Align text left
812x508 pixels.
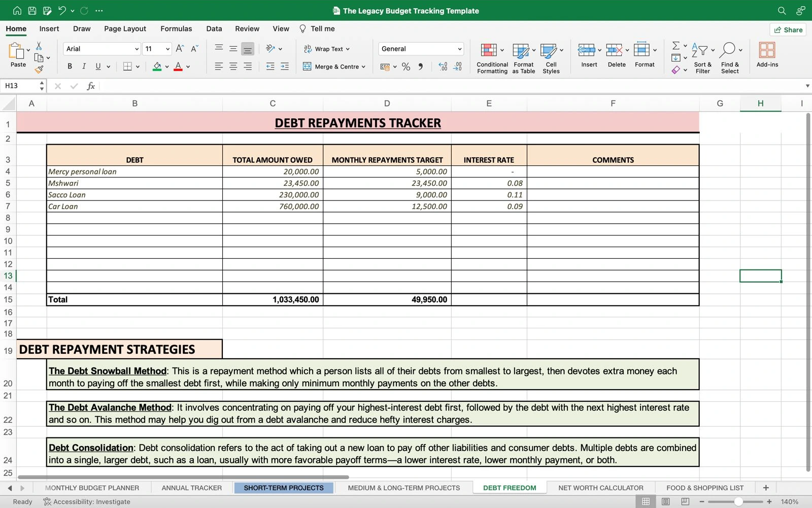tap(219, 66)
